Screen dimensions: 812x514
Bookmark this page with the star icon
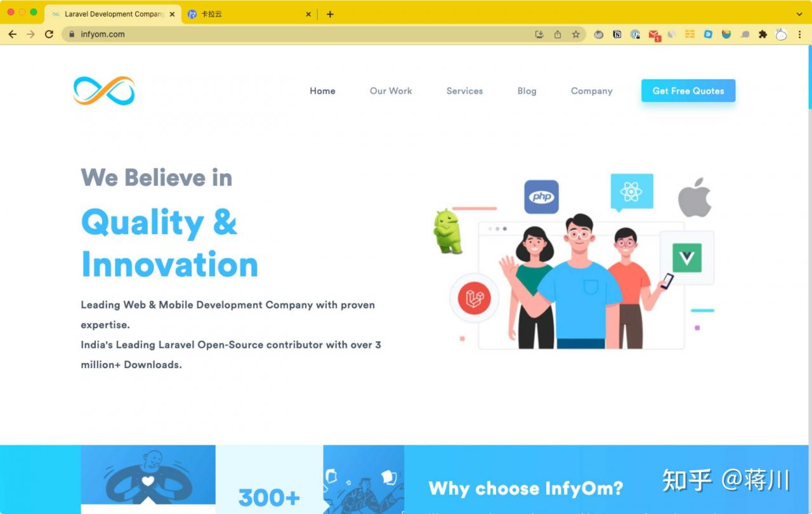(576, 34)
